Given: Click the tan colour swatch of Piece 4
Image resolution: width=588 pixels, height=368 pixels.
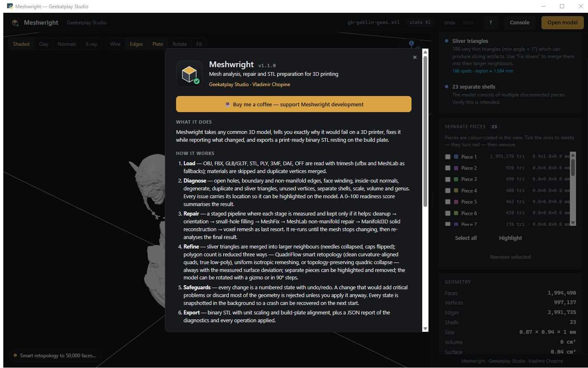Looking at the screenshot, I should coord(456,191).
